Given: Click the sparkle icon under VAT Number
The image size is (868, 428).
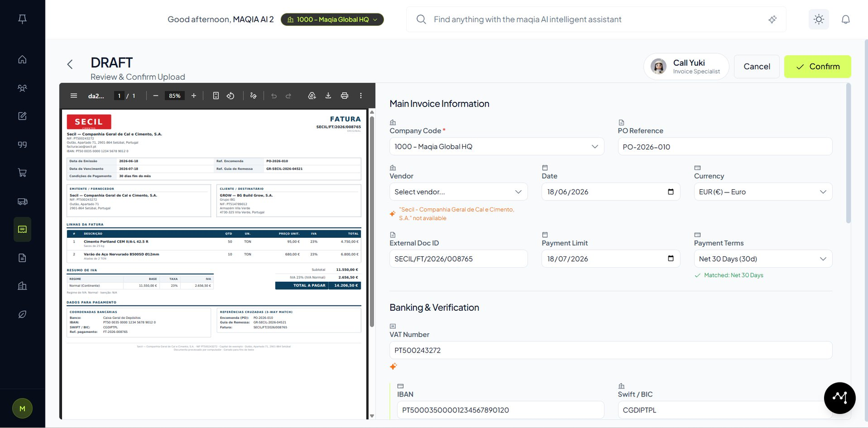Looking at the screenshot, I should (393, 366).
